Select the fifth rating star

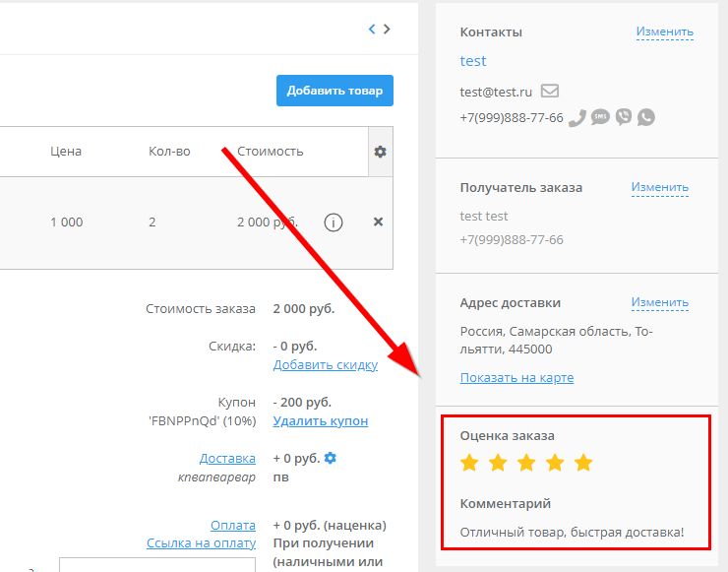click(583, 463)
